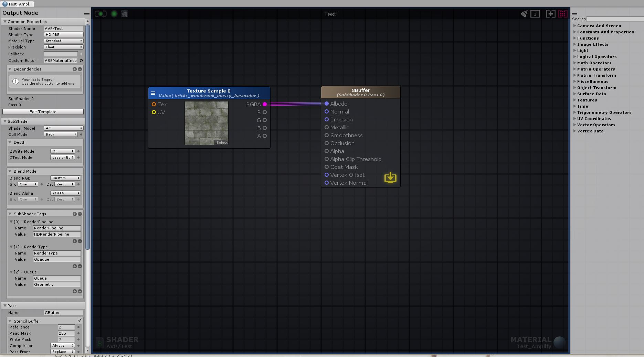Click the Shader Name input field
This screenshot has width=644, height=357.
click(x=64, y=29)
